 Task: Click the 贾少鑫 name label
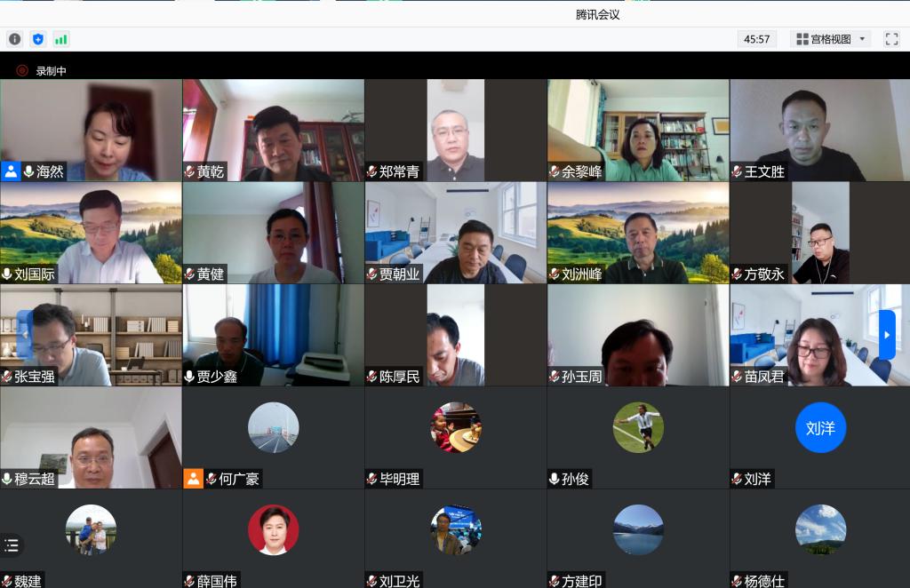click(x=217, y=377)
